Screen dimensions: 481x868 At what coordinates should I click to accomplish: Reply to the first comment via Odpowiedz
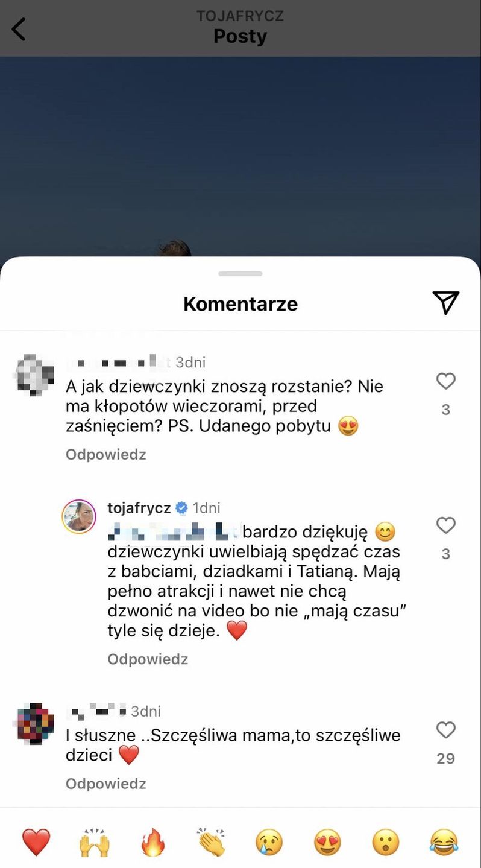[x=106, y=454]
